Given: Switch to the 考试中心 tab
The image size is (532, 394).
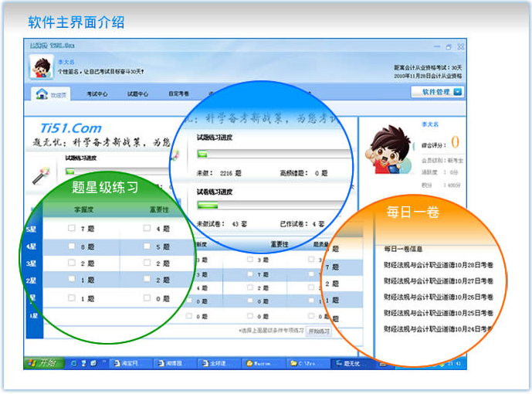Looking at the screenshot, I should pos(97,93).
